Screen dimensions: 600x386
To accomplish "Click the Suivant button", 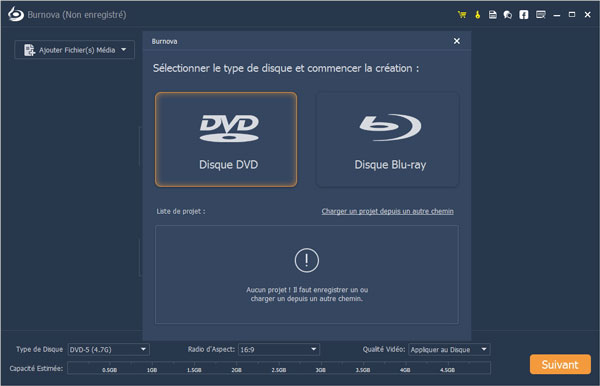I will 560,365.
